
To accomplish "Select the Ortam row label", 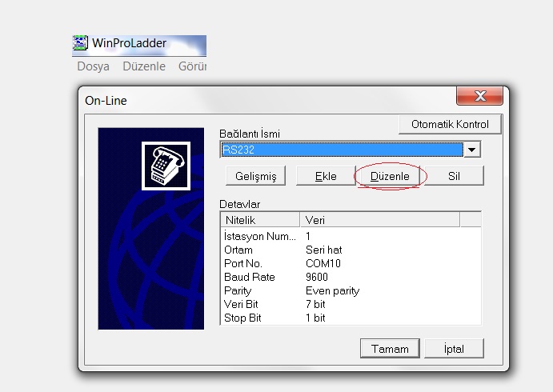I will pyautogui.click(x=238, y=250).
